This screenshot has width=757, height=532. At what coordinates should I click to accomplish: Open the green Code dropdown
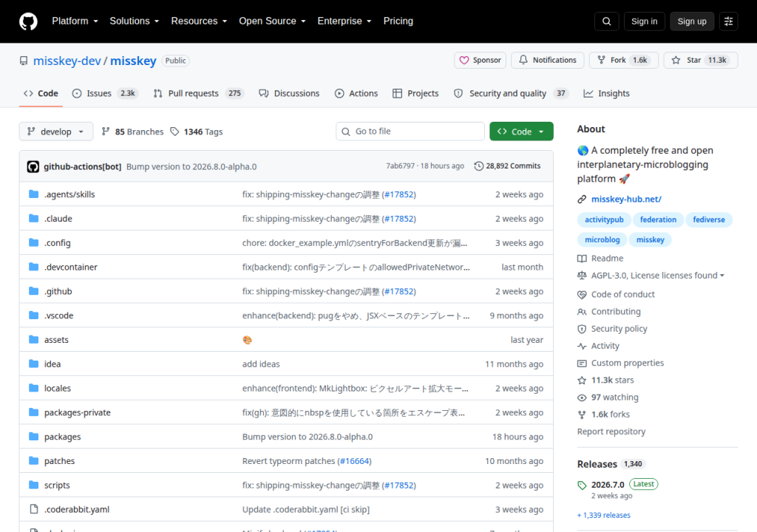click(x=521, y=132)
